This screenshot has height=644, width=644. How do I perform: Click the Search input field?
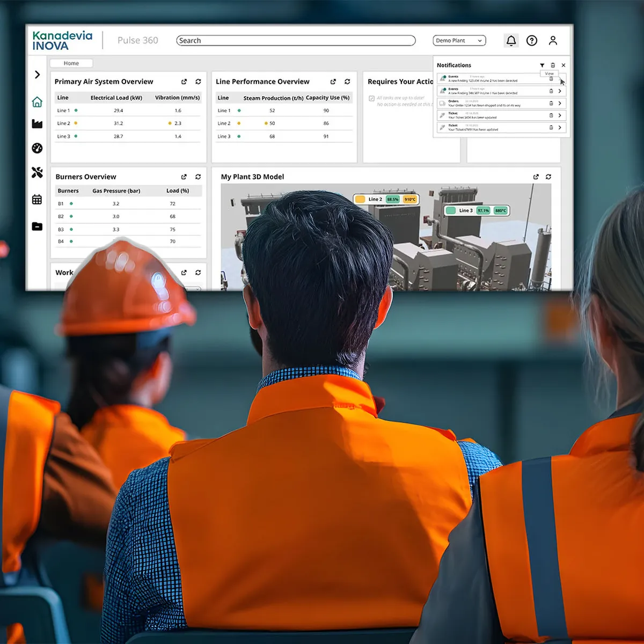point(296,40)
